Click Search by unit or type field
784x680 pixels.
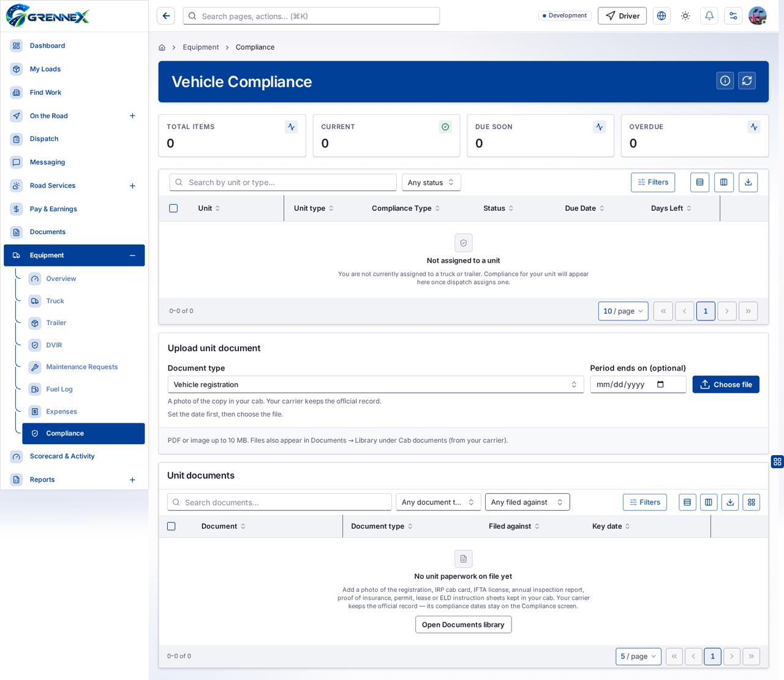283,183
